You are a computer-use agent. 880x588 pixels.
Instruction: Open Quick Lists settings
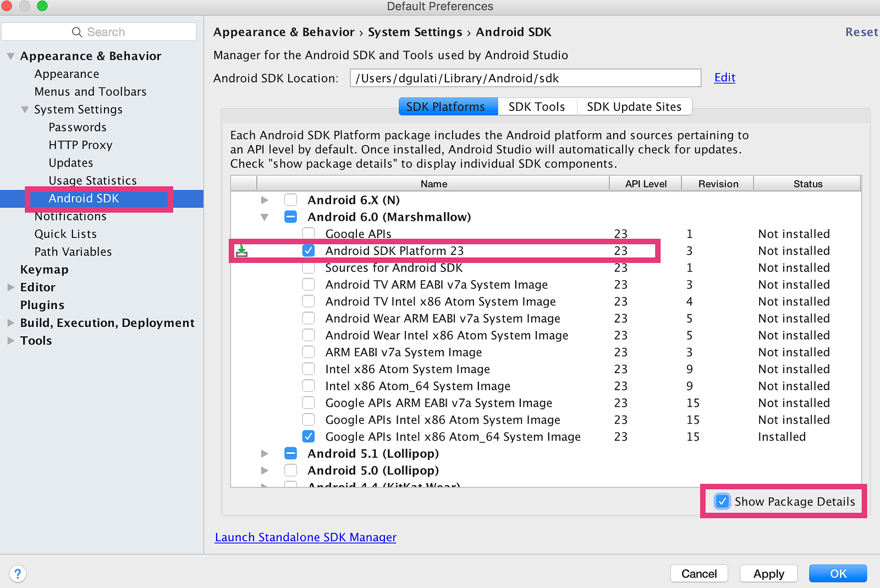coord(65,234)
